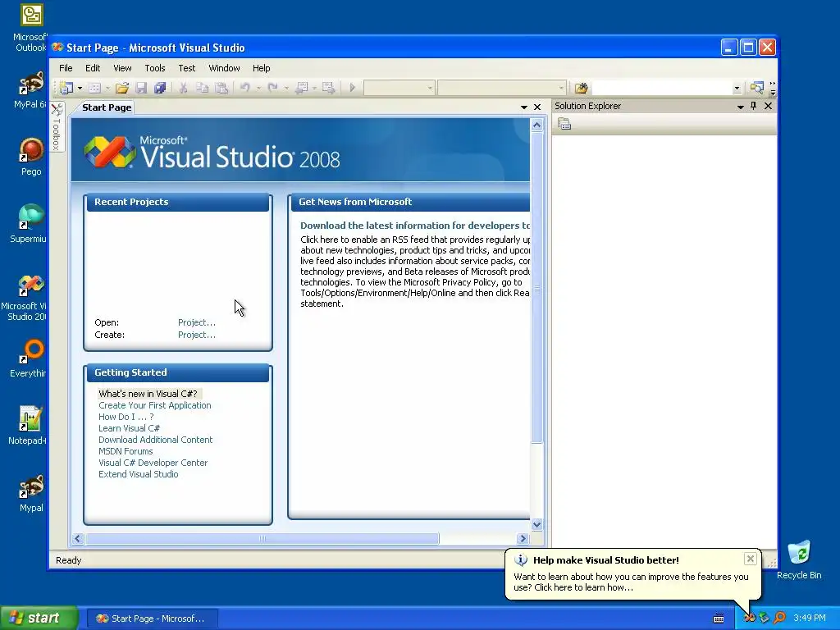
Task: Open the File menu
Action: coord(66,68)
